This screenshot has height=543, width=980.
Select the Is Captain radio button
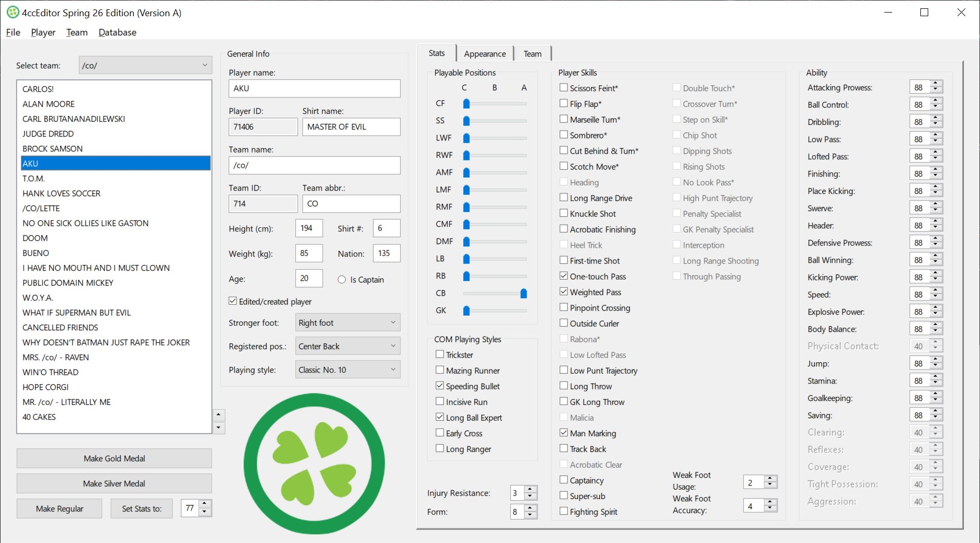pyautogui.click(x=342, y=280)
